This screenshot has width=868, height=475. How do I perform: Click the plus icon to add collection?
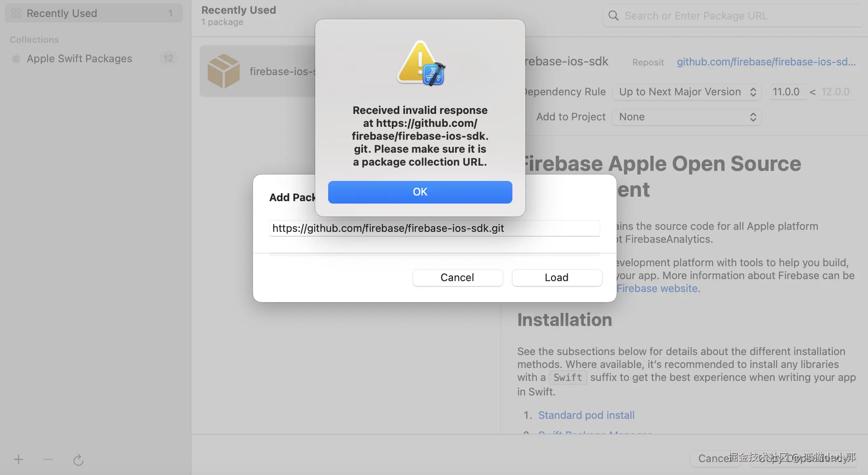click(18, 459)
